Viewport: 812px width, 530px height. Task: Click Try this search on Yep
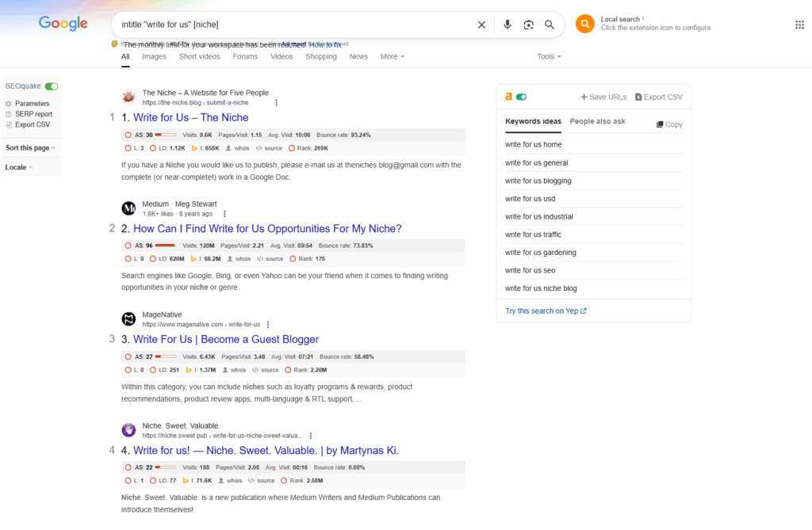coord(546,311)
